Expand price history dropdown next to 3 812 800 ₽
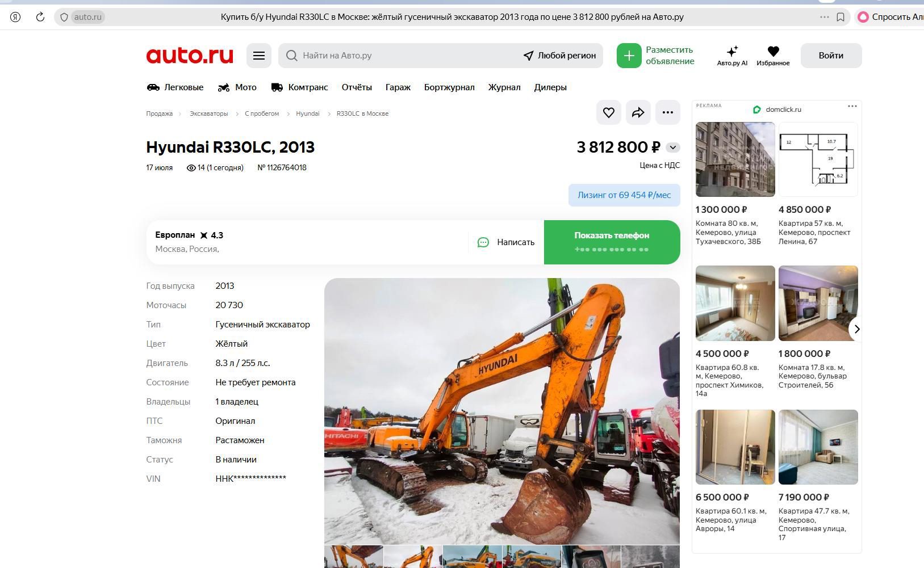 [673, 148]
